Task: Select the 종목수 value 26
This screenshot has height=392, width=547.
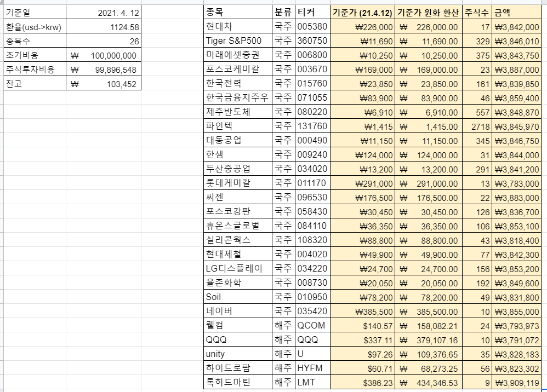Action: pos(104,41)
